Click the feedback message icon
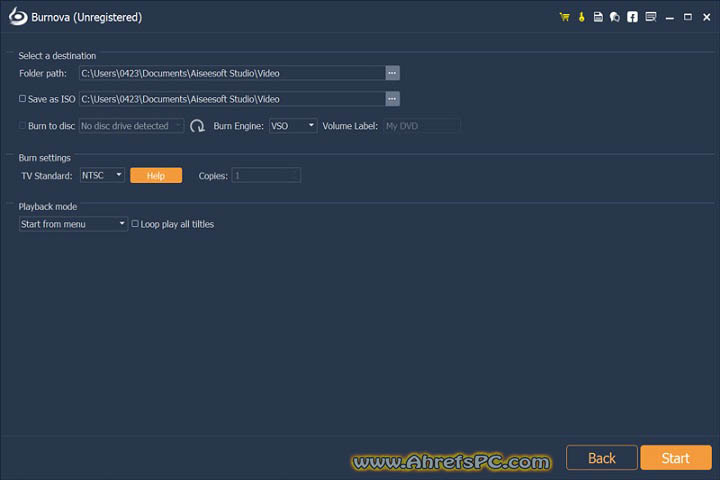720x480 pixels. pyautogui.click(x=651, y=17)
